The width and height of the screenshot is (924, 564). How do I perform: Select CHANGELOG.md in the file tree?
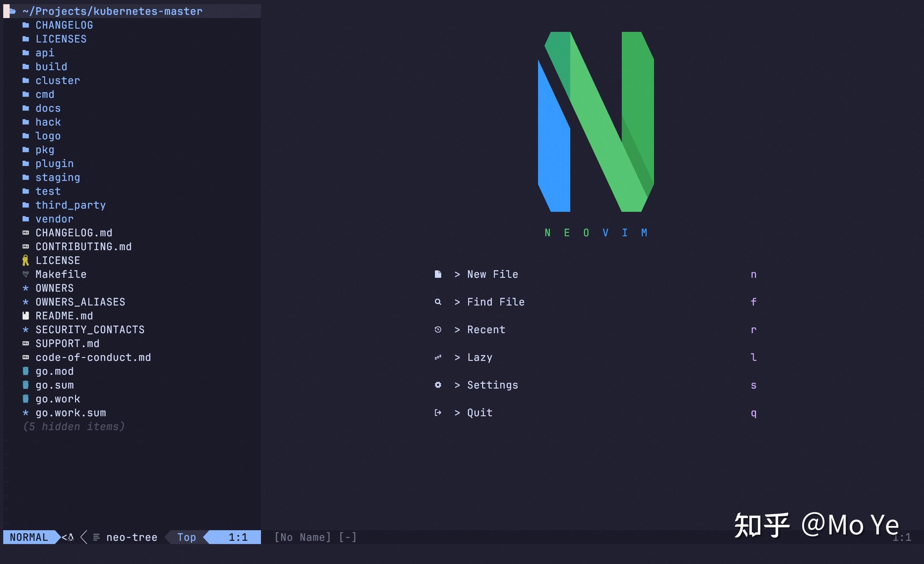click(x=74, y=232)
